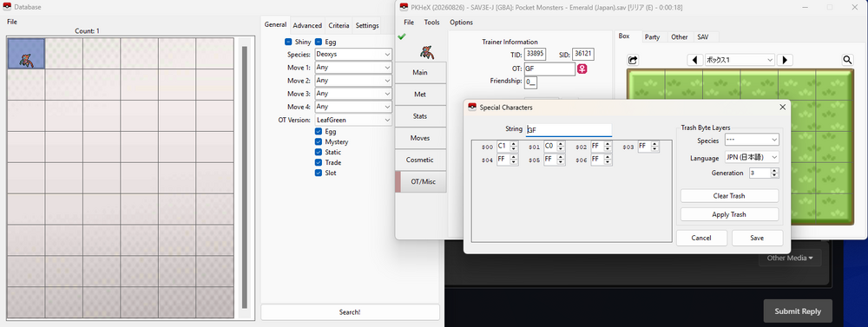Screen dimensions: 868x327
Task: Open the Move 2 dropdown
Action: pos(353,80)
